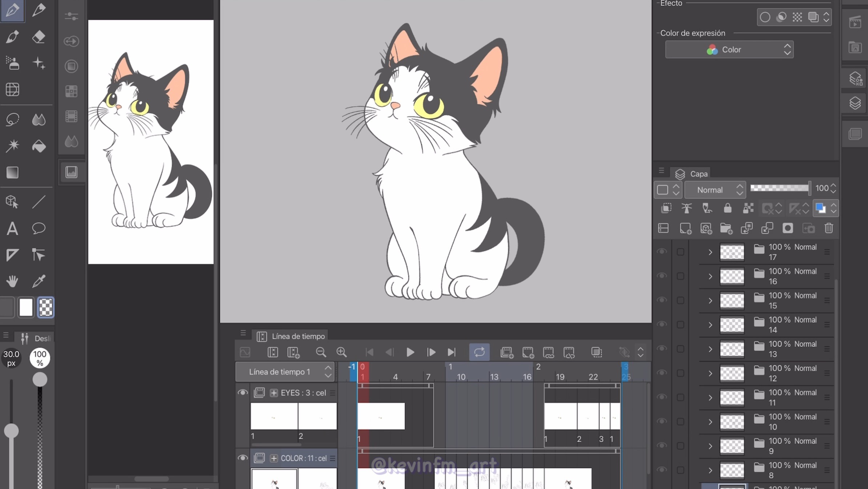Image resolution: width=868 pixels, height=489 pixels.
Task: Select the Eraser tool
Action: click(39, 37)
